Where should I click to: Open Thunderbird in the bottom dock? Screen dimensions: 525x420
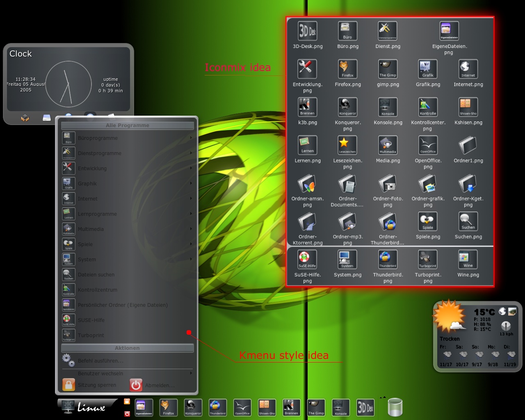click(x=218, y=408)
